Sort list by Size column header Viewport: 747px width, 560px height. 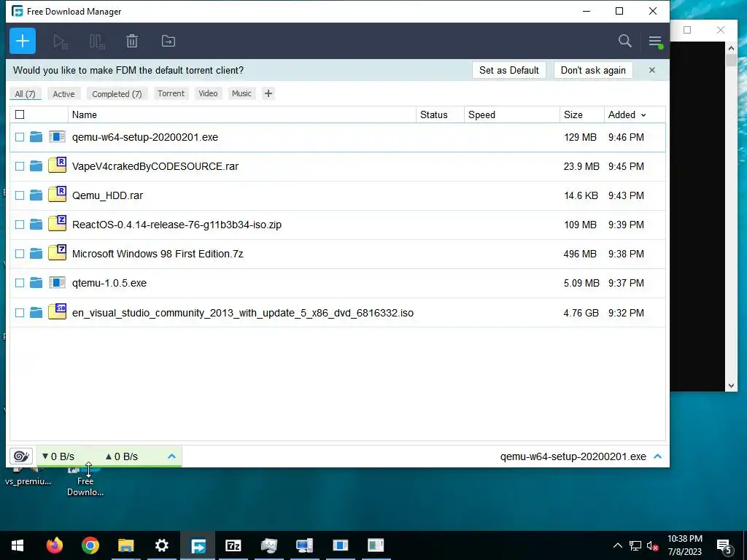coord(581,114)
